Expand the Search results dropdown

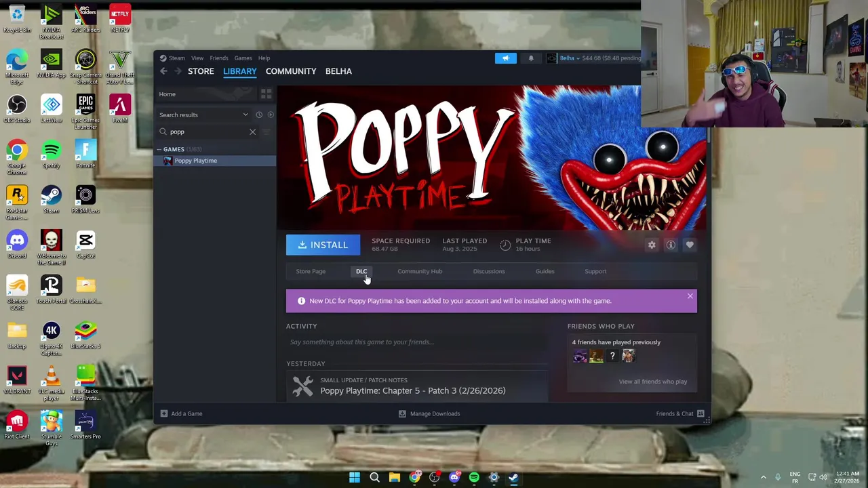(x=203, y=115)
